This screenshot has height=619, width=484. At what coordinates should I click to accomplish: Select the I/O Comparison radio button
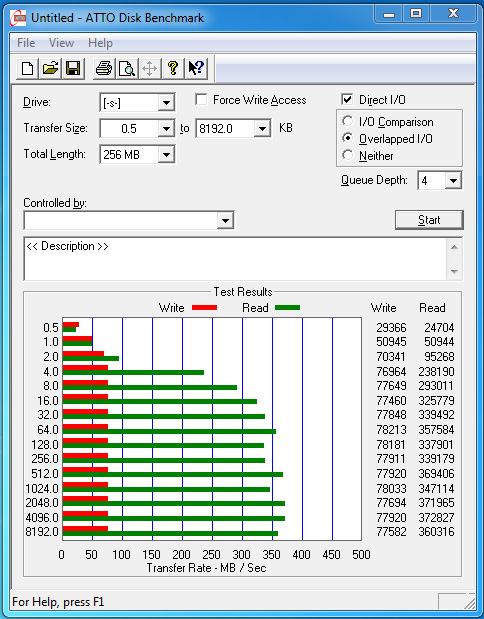pyautogui.click(x=347, y=121)
